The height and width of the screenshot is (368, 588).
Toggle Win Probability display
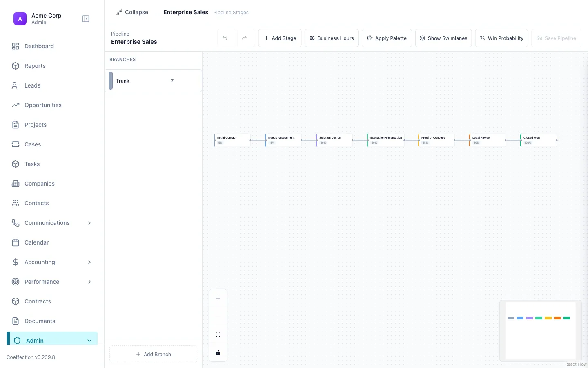pyautogui.click(x=501, y=38)
